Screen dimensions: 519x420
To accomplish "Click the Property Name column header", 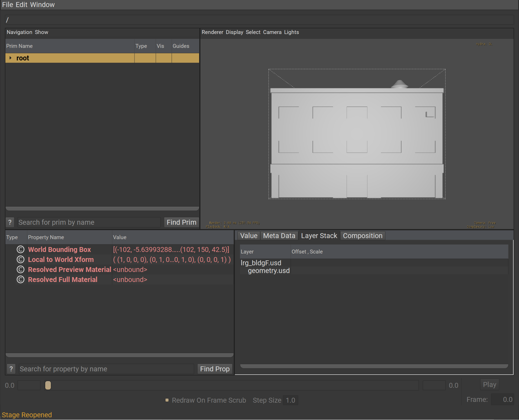I will 69,237.
